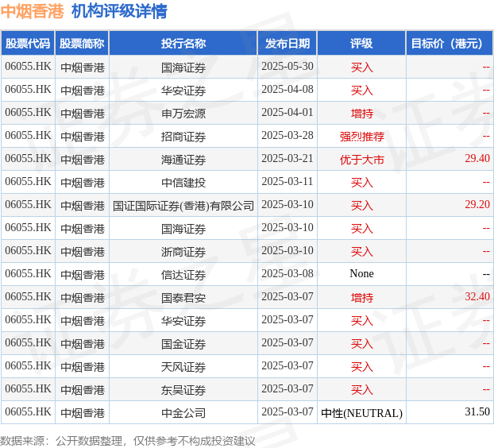The image size is (494, 448).
Task: Click 06055.HK code in 招商证券 row
Action: tap(28, 136)
